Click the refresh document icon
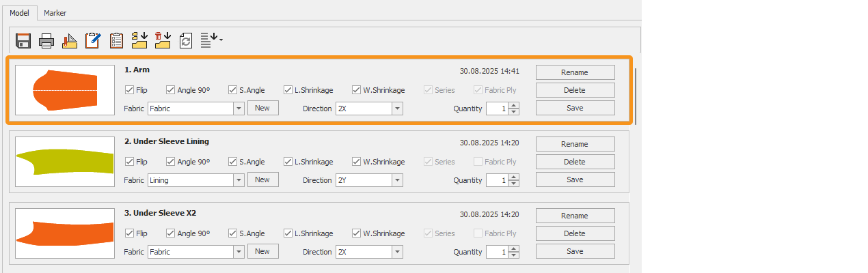Viewport: 868px width, 273px height. pyautogui.click(x=186, y=41)
